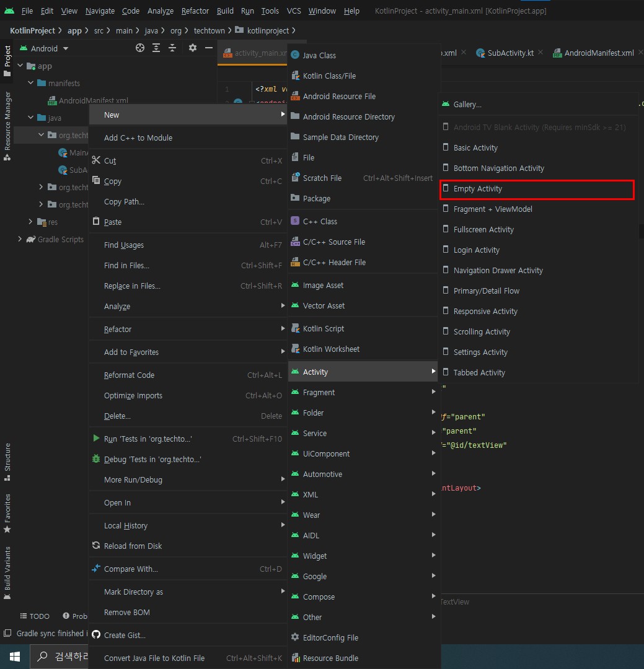Screen dimensions: 644x669
Task: Click the Resource Bundle icon
Action: coord(295,657)
